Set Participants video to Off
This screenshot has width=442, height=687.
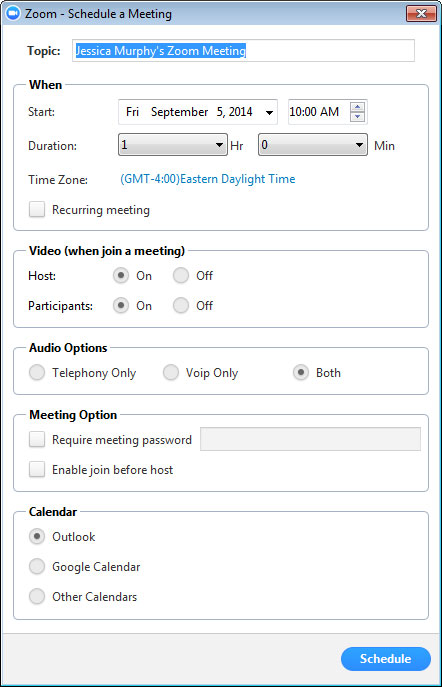(x=180, y=305)
